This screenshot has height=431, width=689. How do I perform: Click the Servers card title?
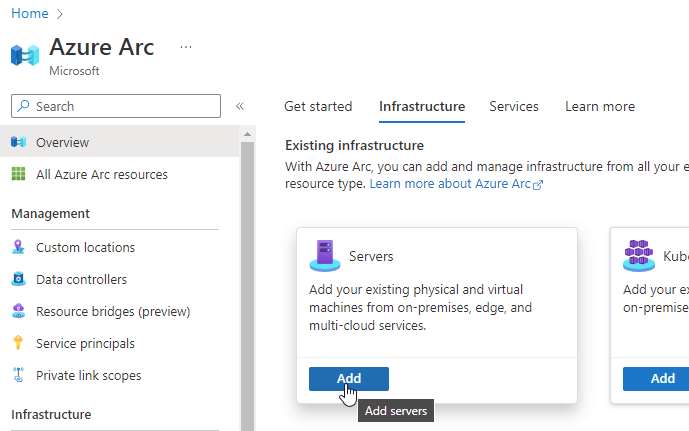(x=371, y=256)
